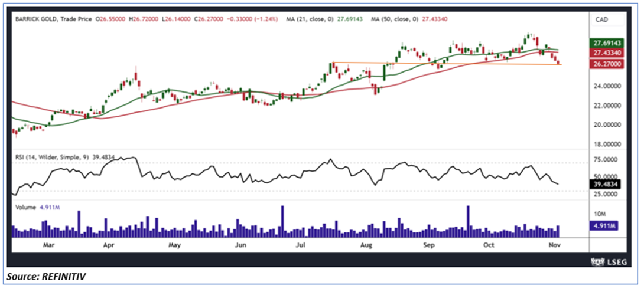This screenshot has height=292, width=644.
Task: Click the 25.0000 RSI axis label
Action: (605, 195)
